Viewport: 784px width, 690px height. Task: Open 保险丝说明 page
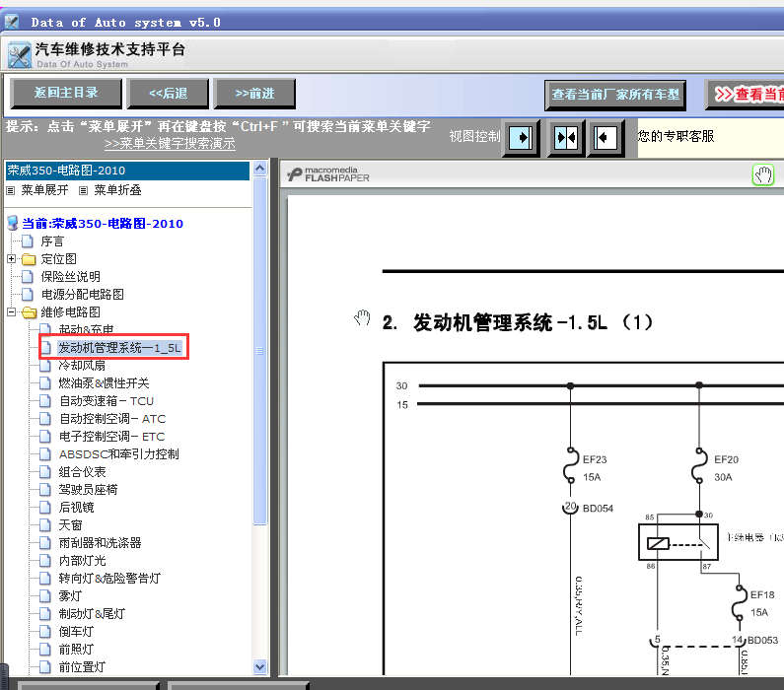[x=70, y=276]
